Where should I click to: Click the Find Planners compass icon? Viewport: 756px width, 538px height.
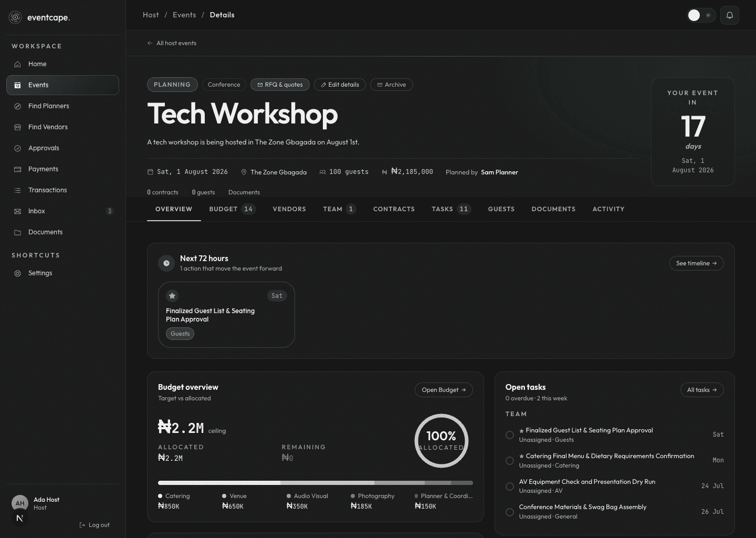pyautogui.click(x=17, y=106)
